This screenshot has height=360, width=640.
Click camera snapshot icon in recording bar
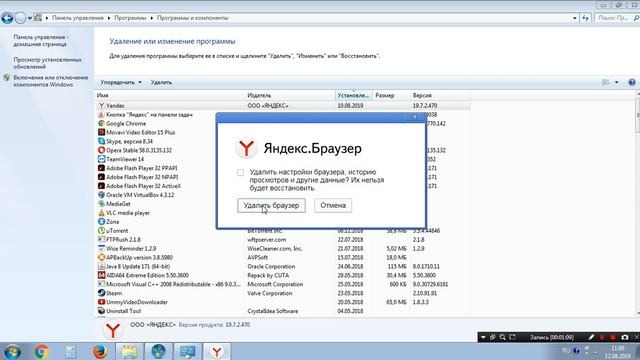(625, 337)
